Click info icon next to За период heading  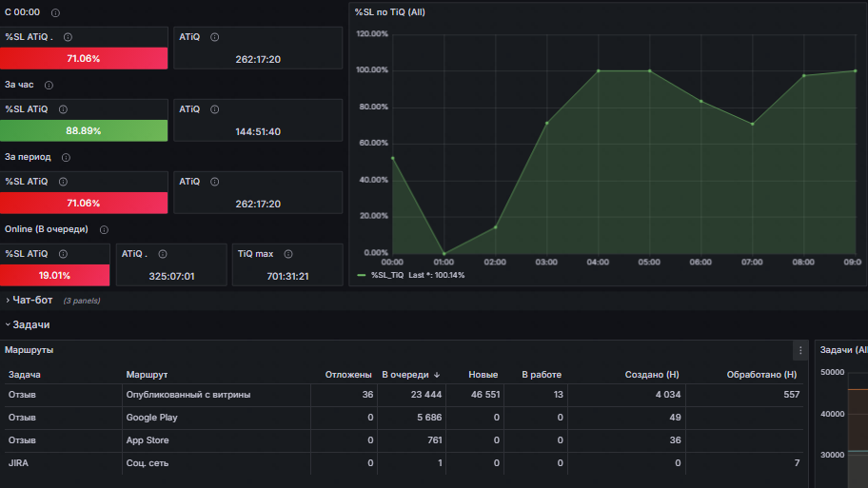click(x=66, y=158)
